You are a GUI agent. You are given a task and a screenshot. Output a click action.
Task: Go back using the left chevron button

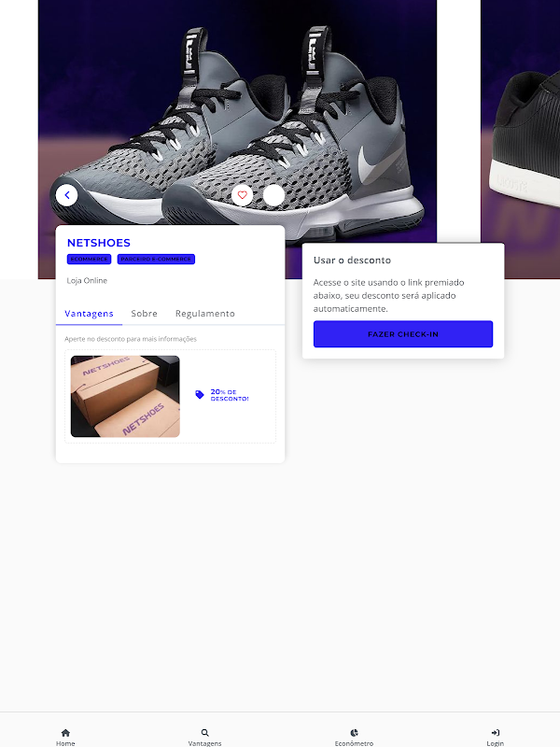(x=66, y=195)
